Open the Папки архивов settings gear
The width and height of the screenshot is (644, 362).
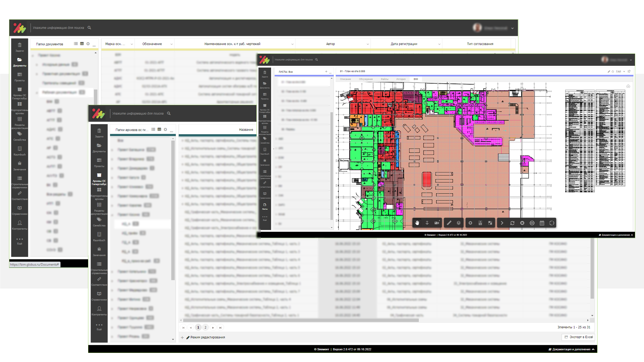point(165,129)
